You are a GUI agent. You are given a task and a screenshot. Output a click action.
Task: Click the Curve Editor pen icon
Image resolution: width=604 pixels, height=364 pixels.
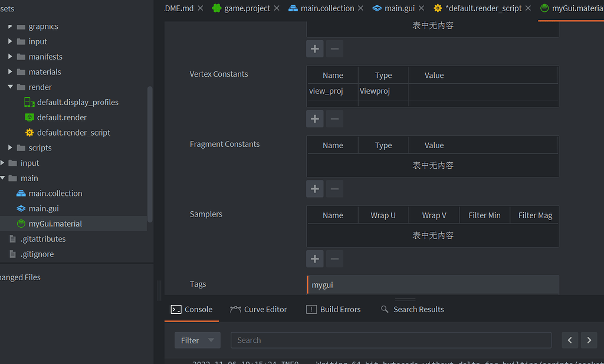[x=235, y=309]
